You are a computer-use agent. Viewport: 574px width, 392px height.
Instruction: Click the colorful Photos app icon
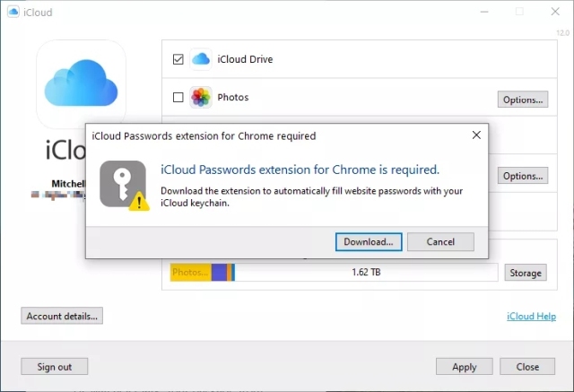coord(201,97)
